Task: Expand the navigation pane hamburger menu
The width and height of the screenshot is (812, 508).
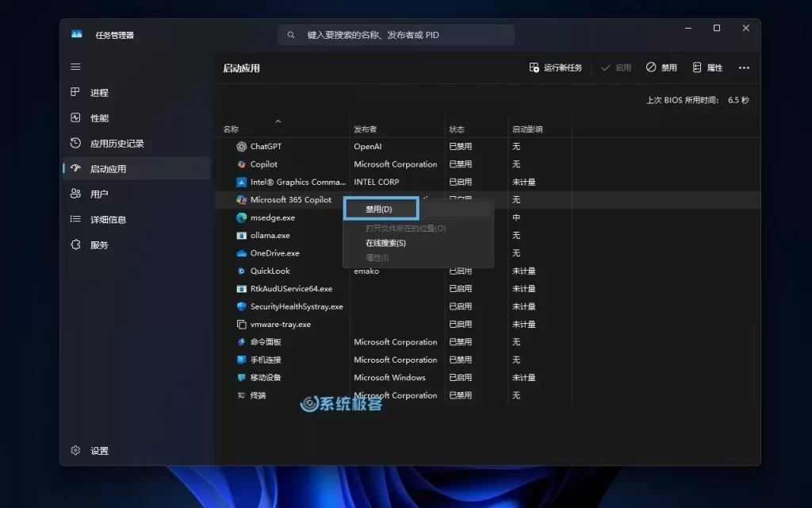Action: tap(75, 67)
